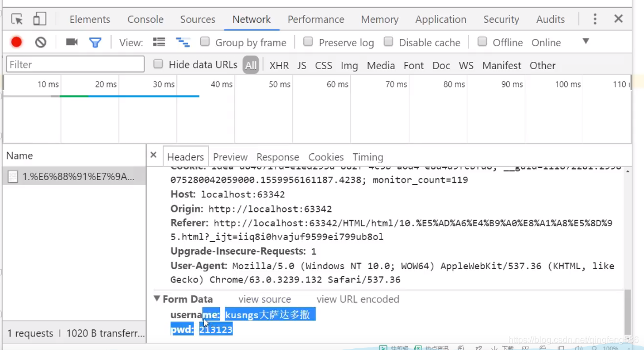Filter requests by Doc
Screen dimensions: 644x350
pyautogui.click(x=441, y=65)
